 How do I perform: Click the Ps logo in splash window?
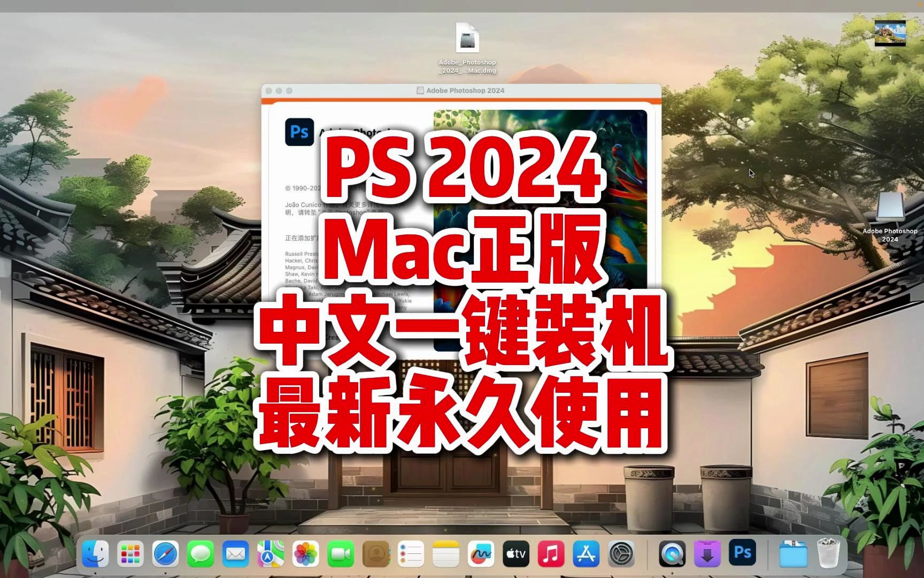point(299,132)
